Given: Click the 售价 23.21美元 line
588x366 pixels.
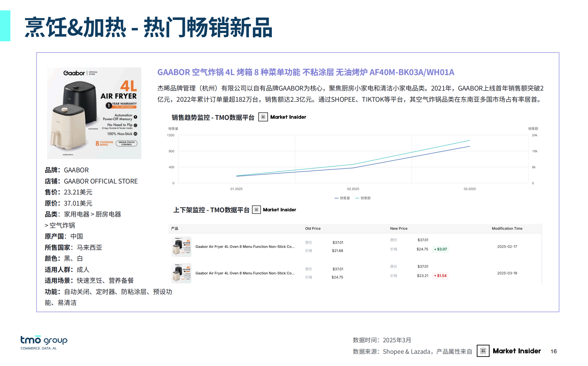Looking at the screenshot, I should point(68,192).
